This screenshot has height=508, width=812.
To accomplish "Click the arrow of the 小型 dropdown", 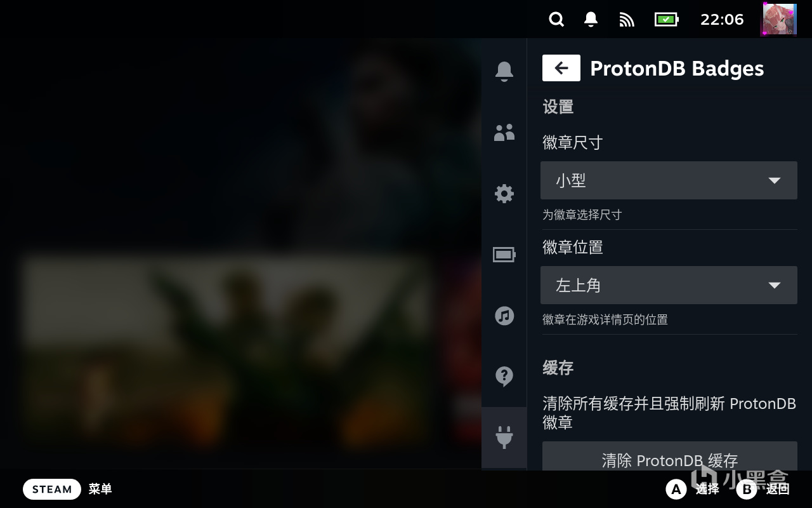I will (x=774, y=181).
